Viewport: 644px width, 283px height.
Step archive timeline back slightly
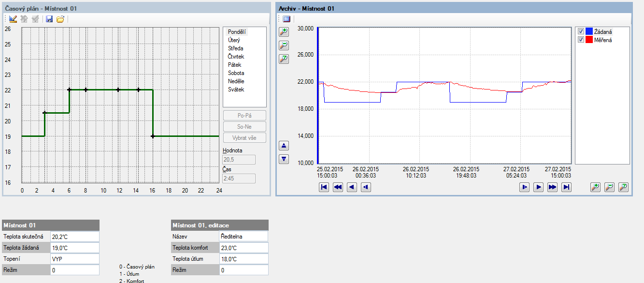[366, 187]
